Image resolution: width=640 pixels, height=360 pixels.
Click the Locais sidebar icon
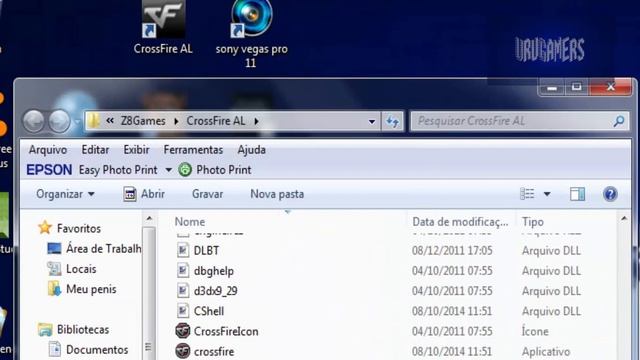click(x=54, y=269)
